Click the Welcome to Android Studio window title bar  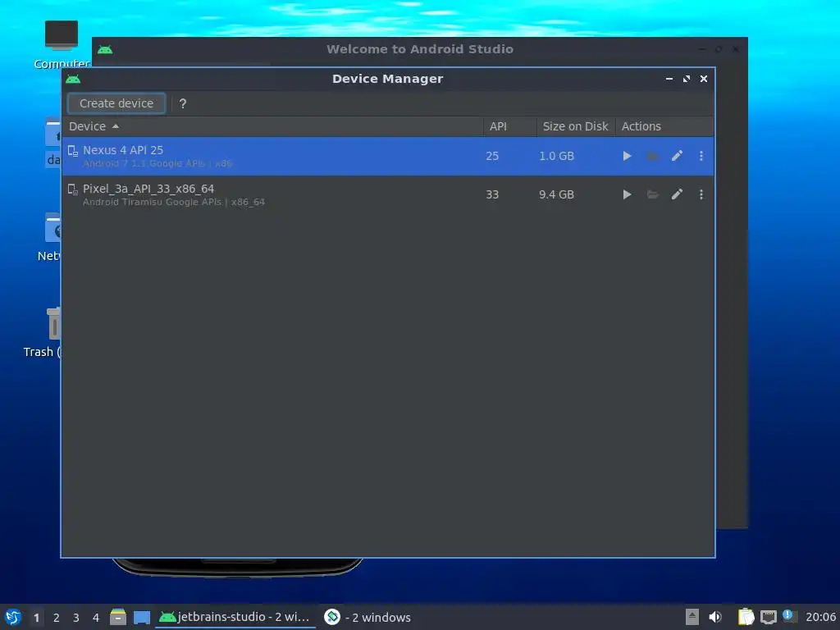[420, 49]
